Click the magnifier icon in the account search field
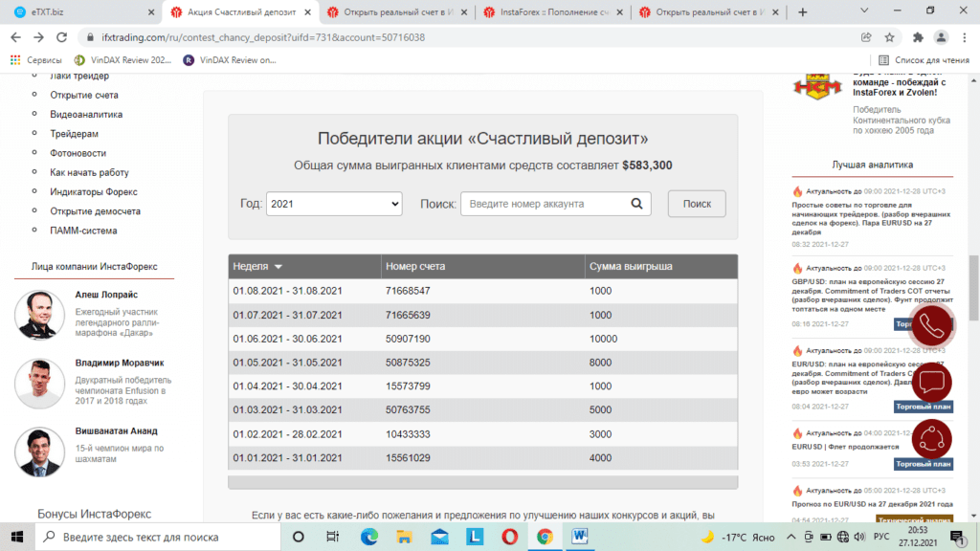 (635, 204)
